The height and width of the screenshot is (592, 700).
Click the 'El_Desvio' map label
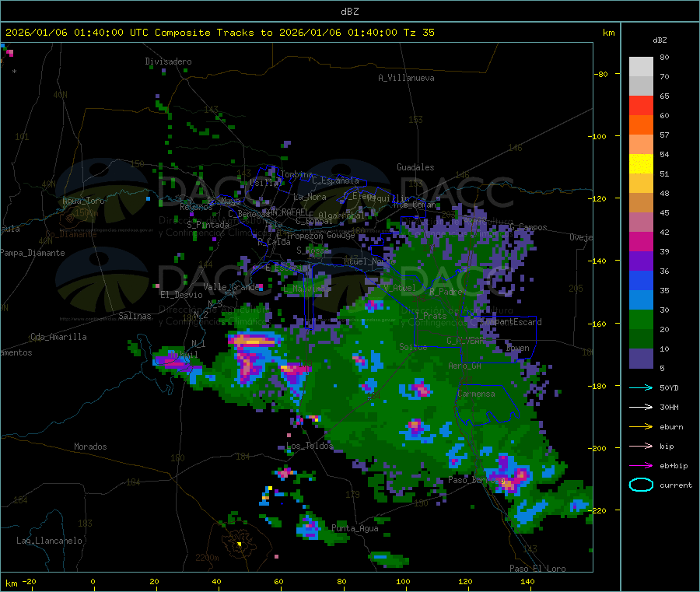click(181, 295)
